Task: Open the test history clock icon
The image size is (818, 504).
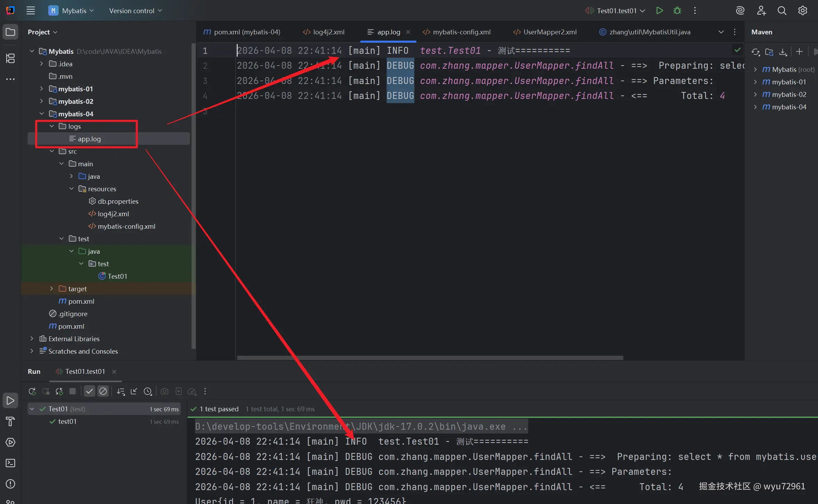Action: (148, 392)
